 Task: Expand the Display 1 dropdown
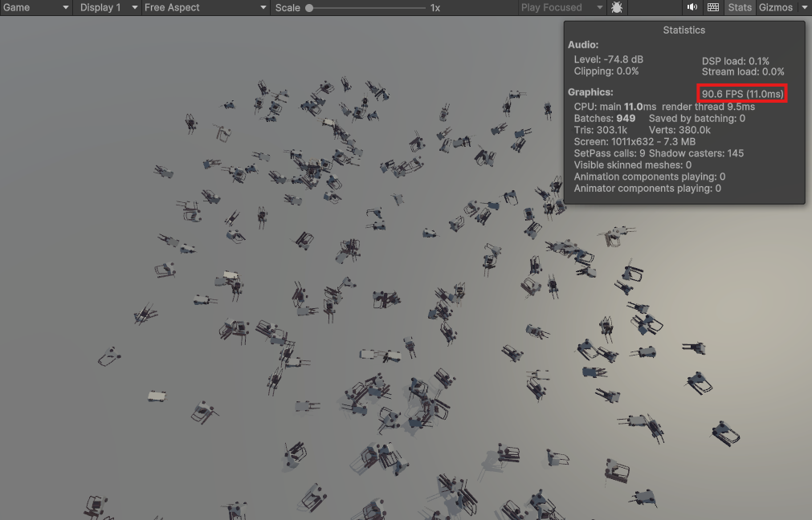point(108,7)
